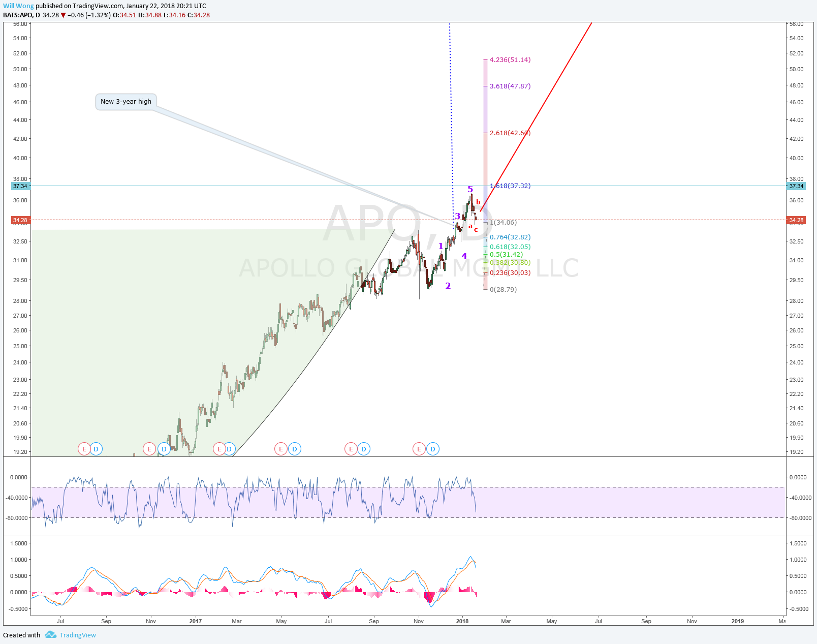
Task: Click the -80.0000 level on the right oscillator axis
Action: pos(800,518)
